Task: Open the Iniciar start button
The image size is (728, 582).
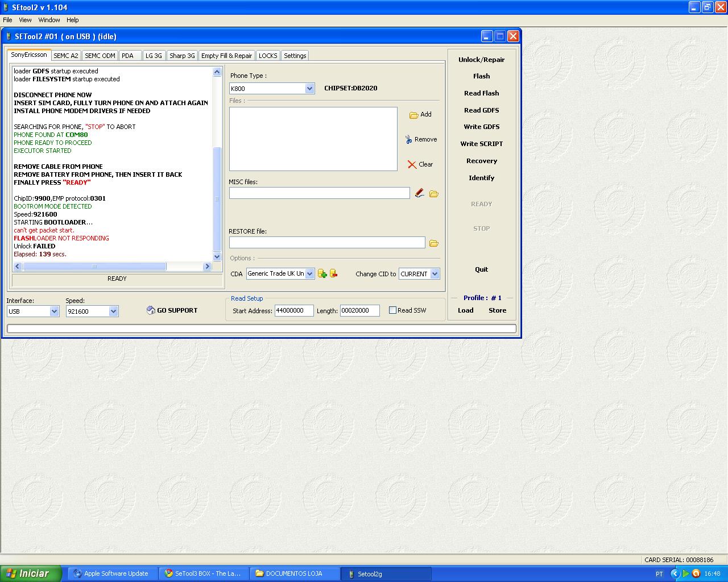Action: 31,573
